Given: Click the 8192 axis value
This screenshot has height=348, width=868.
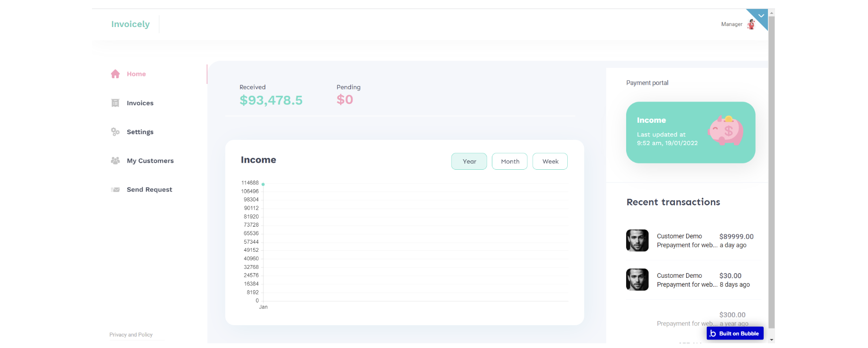Looking at the screenshot, I should click(253, 293).
